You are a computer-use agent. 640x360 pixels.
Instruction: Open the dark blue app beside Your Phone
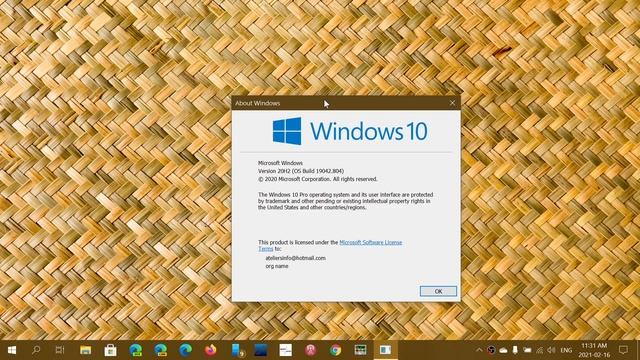pos(261,350)
